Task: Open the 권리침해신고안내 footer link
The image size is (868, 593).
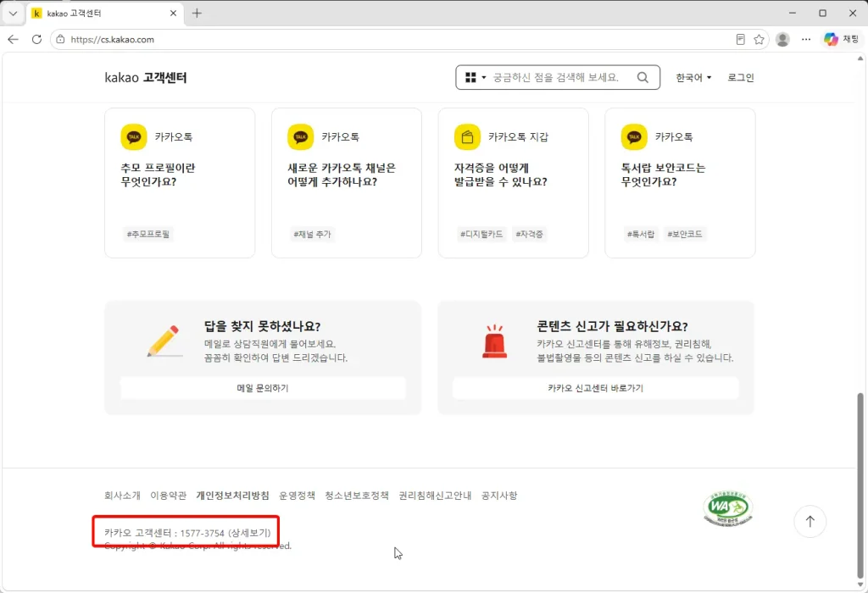Action: (435, 495)
